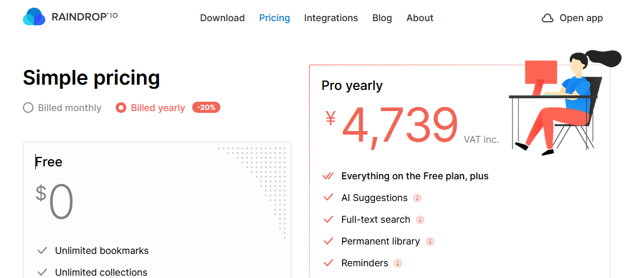
Task: Open the Download page in navigation
Action: 222,18
